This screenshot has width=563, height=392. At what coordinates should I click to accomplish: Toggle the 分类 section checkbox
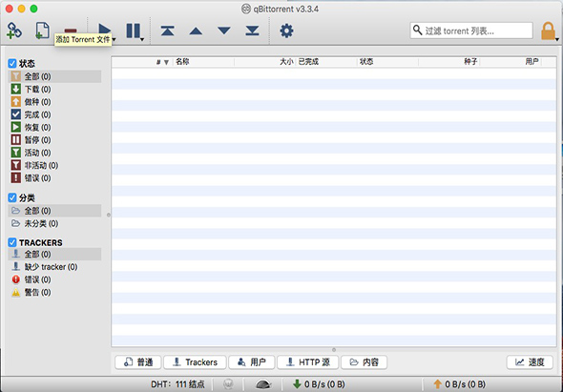[12, 197]
